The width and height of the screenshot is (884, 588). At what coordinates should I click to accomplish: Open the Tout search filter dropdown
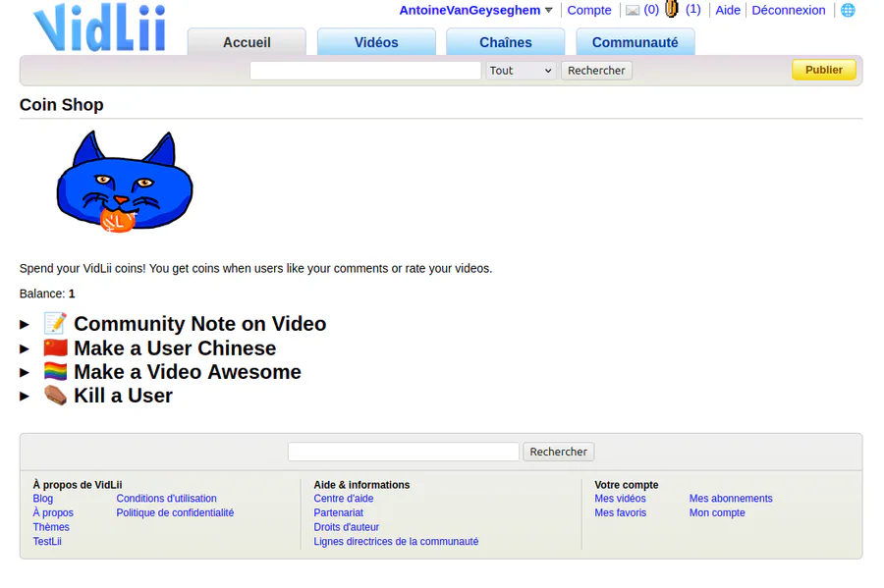tap(521, 71)
